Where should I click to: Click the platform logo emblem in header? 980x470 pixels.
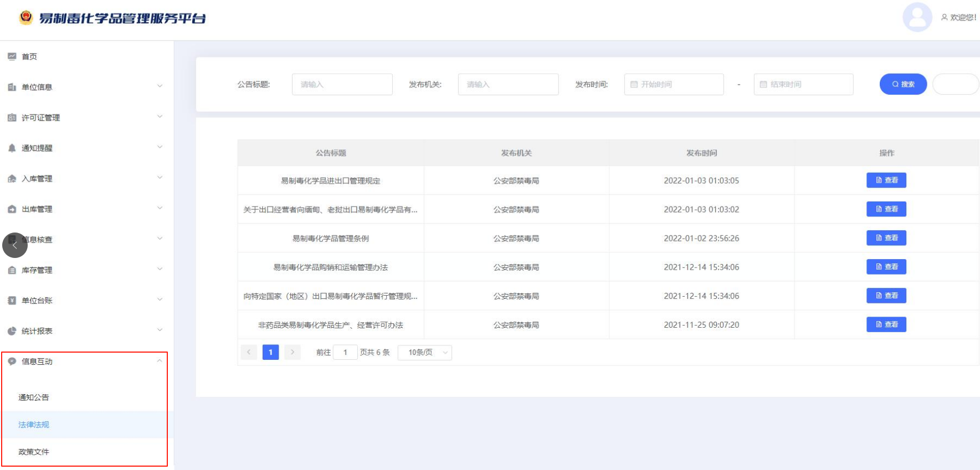click(x=26, y=18)
